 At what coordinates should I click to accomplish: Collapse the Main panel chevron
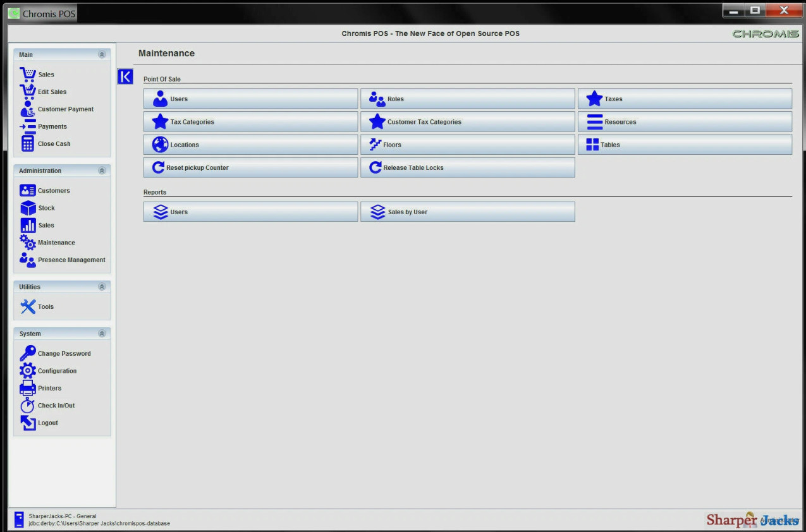(x=102, y=55)
